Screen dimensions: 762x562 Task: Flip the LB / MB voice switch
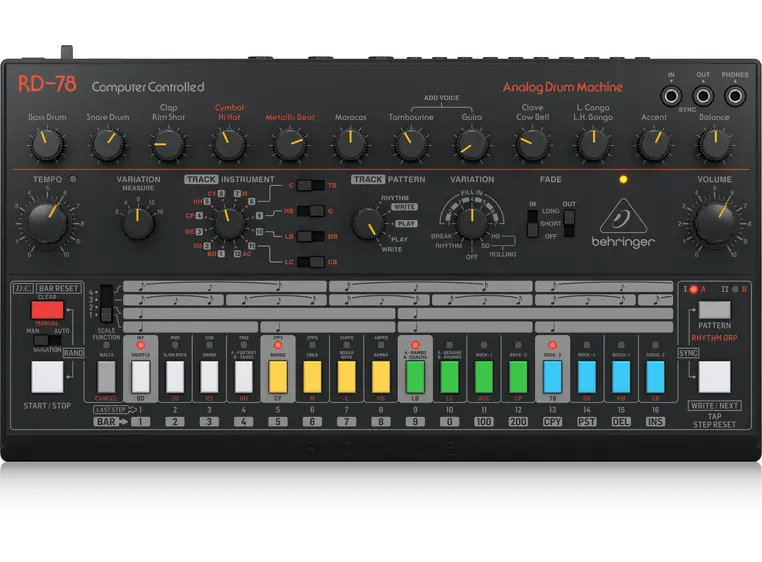(x=311, y=236)
